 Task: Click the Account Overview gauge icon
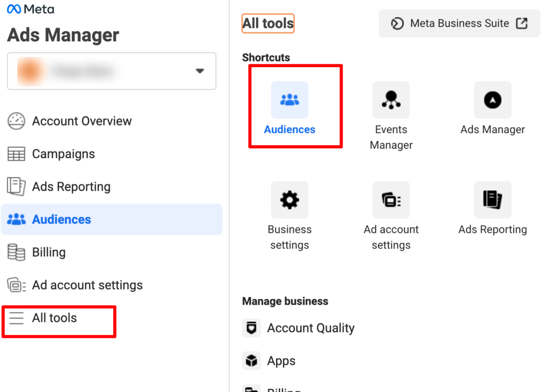pos(16,121)
